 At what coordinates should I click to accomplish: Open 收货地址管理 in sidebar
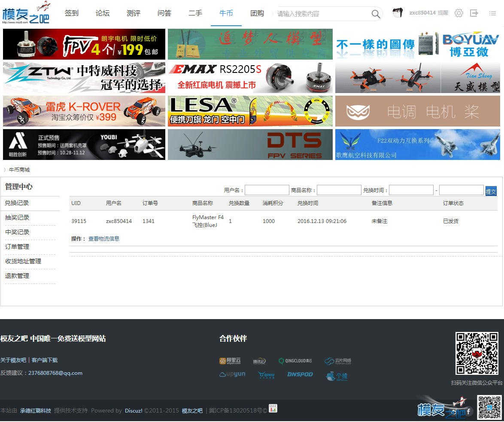pos(23,261)
